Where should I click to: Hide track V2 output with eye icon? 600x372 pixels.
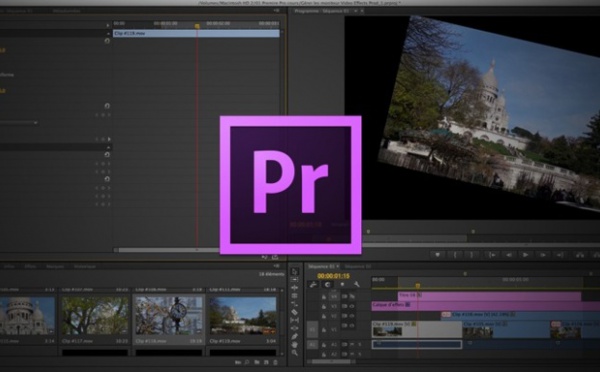pyautogui.click(x=352, y=316)
